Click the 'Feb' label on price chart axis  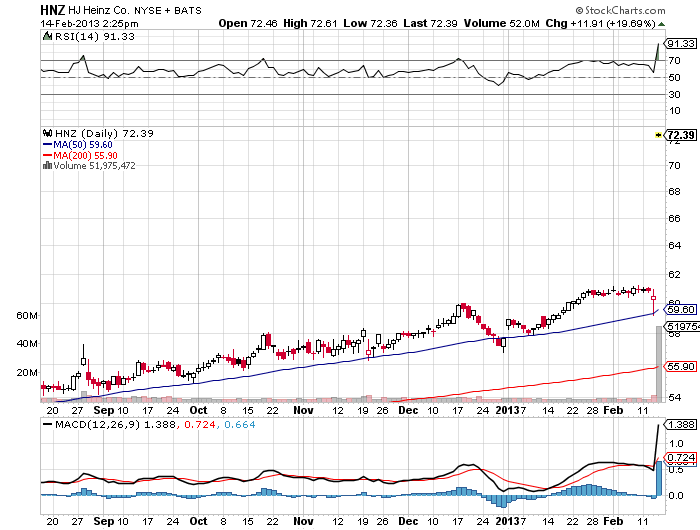(x=613, y=410)
